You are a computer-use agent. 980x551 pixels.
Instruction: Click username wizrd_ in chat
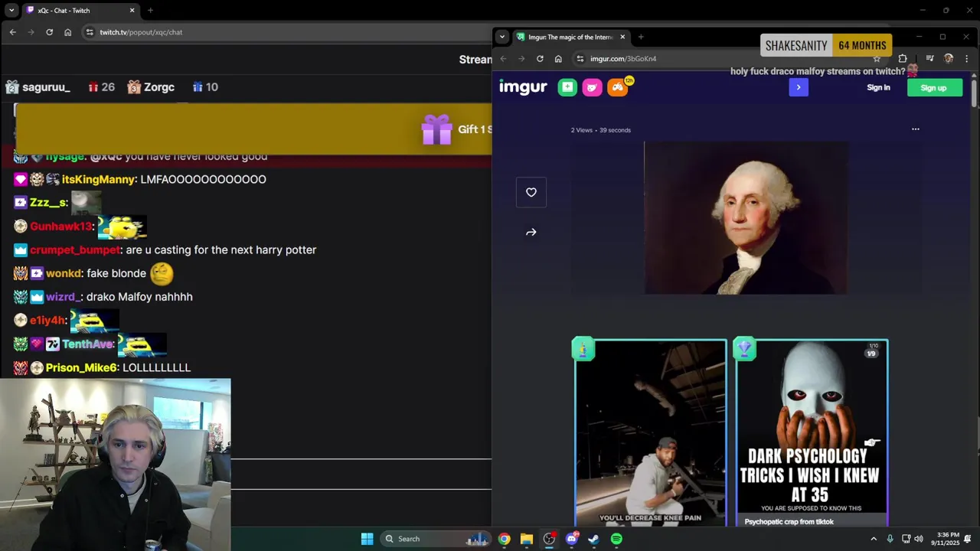pos(63,296)
